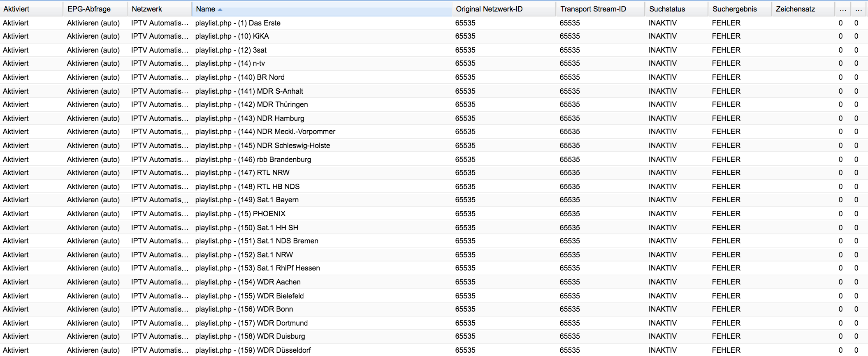This screenshot has height=356, width=868.
Task: Click Aktivieren (auto) in the RTL NRW row
Action: pyautogui.click(x=93, y=173)
